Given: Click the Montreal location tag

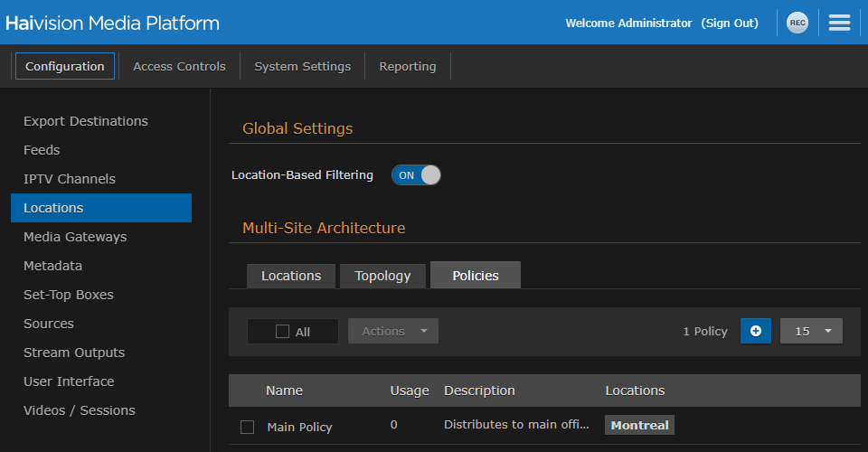Looking at the screenshot, I should click(639, 426).
